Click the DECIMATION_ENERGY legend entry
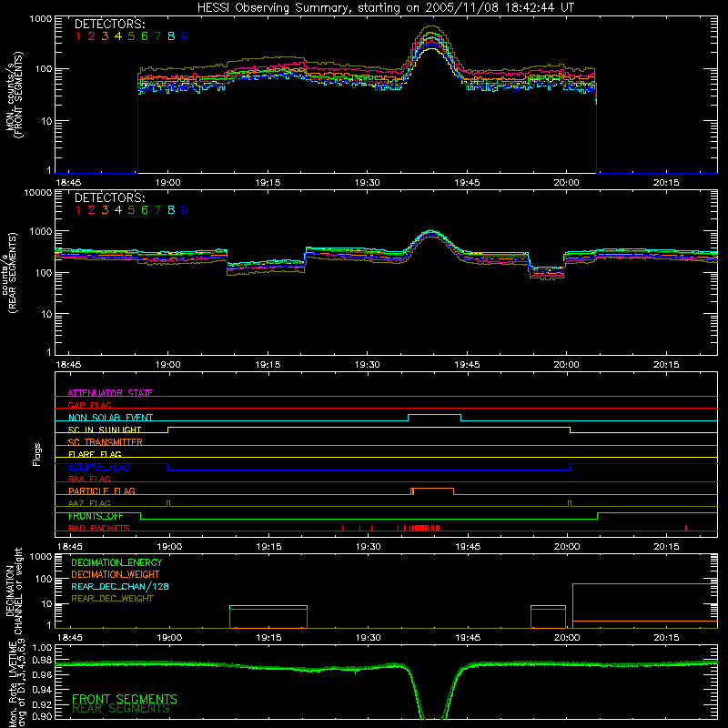The image size is (728, 728). point(116,562)
